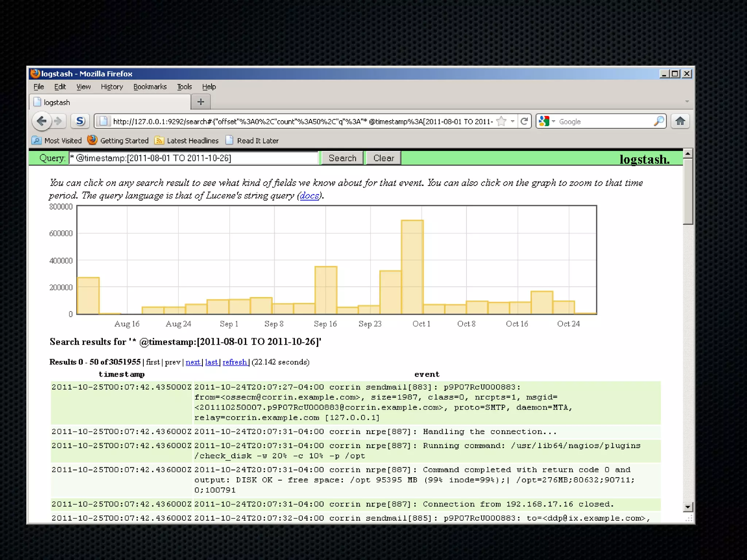Click the browser Back arrow button

(42, 121)
